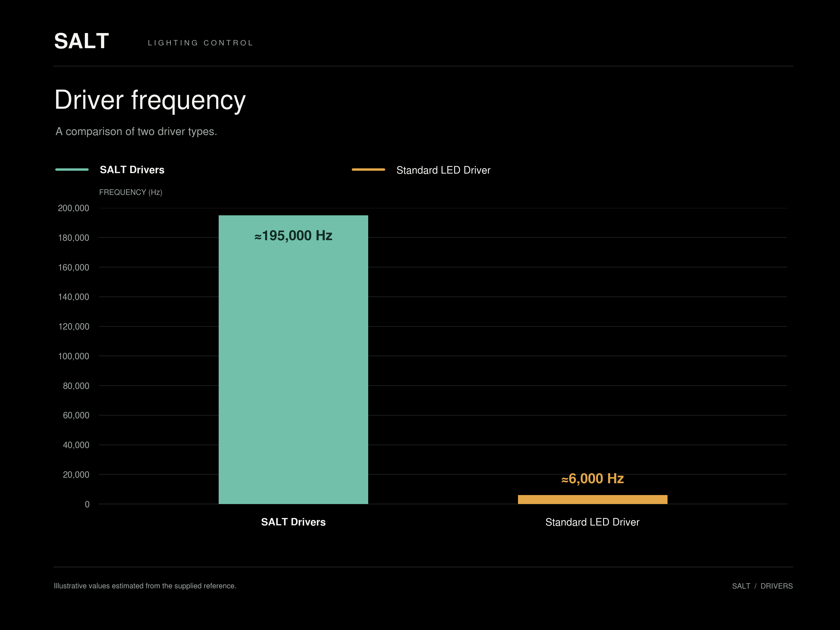Click the LIGHTING CONTROL header label

tap(200, 43)
